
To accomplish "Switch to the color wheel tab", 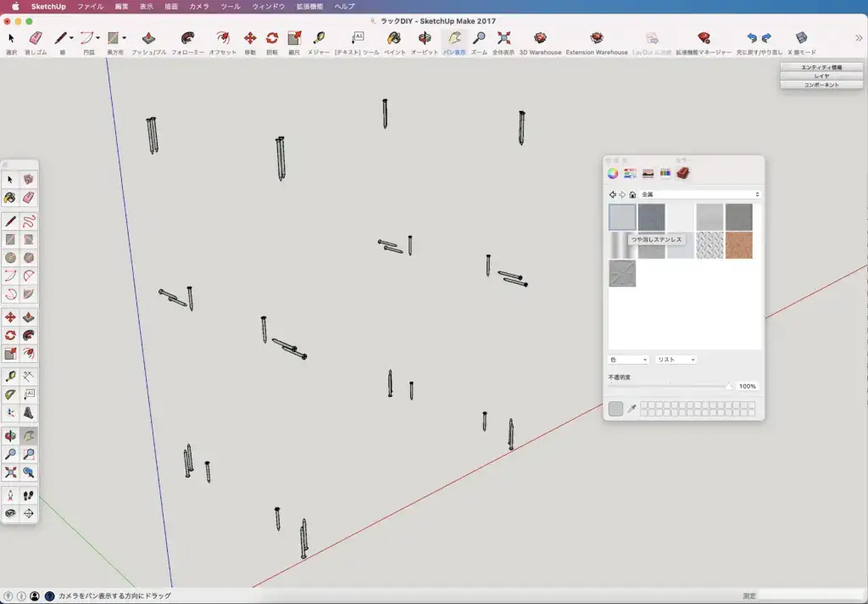I will 613,173.
